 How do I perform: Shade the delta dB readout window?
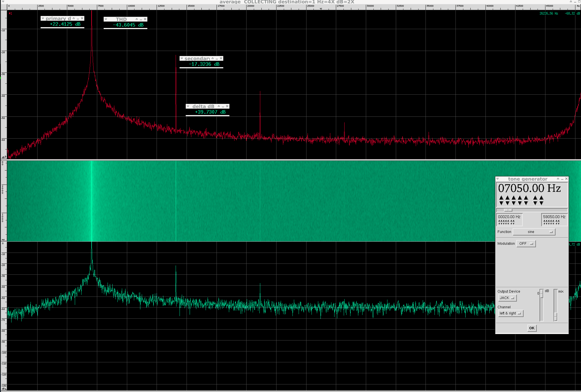(x=219, y=106)
